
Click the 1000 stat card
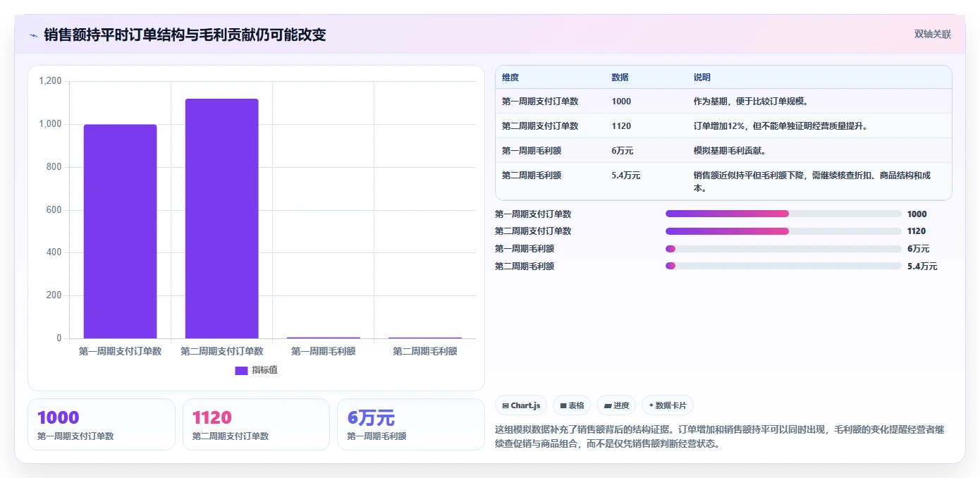(x=102, y=424)
